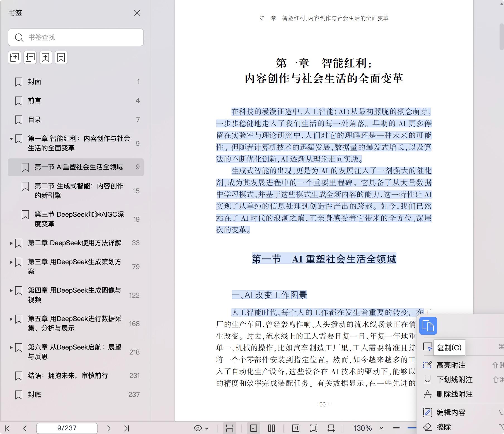
Task: Click the highlight annotation icon
Action: pos(428,365)
